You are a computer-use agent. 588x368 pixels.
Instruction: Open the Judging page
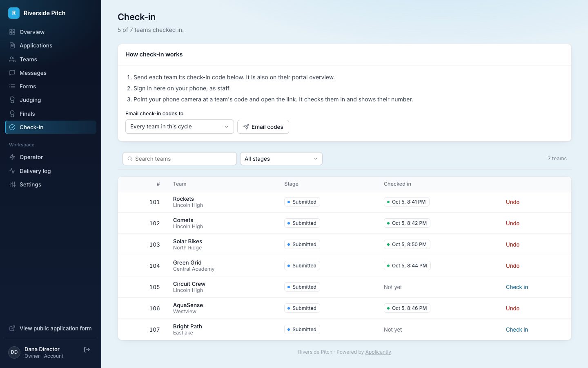point(51,100)
